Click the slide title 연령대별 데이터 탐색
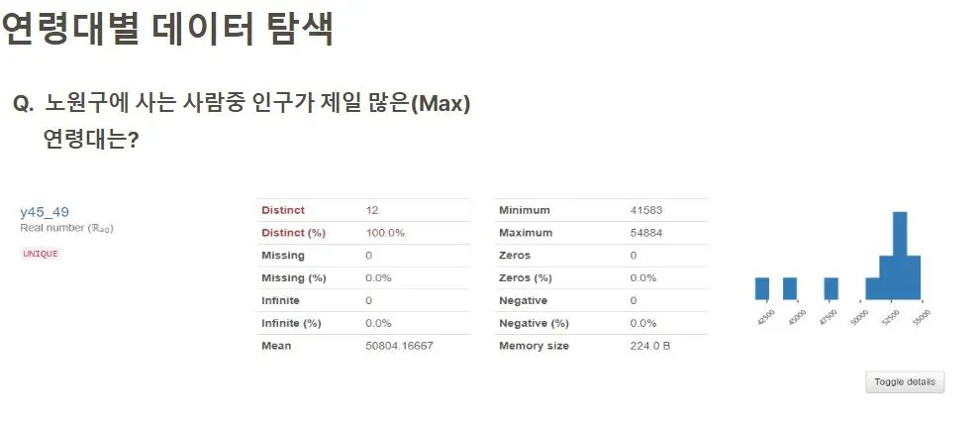 coord(166,28)
